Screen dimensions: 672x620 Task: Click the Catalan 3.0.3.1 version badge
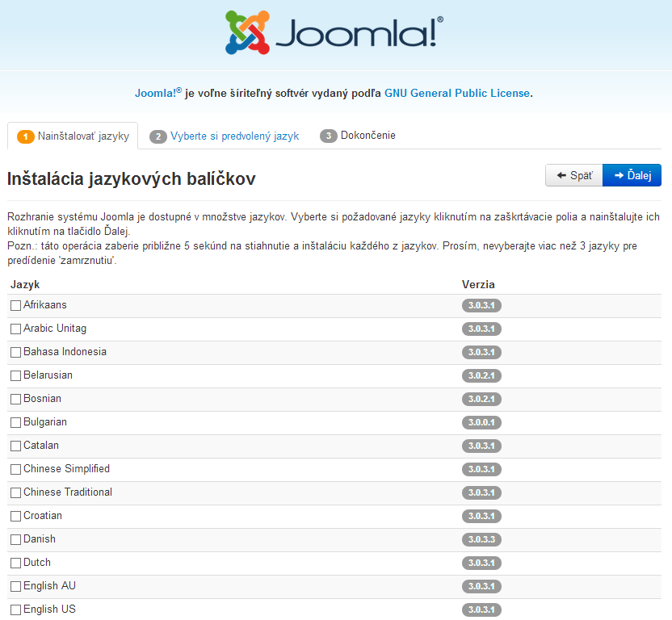(481, 446)
